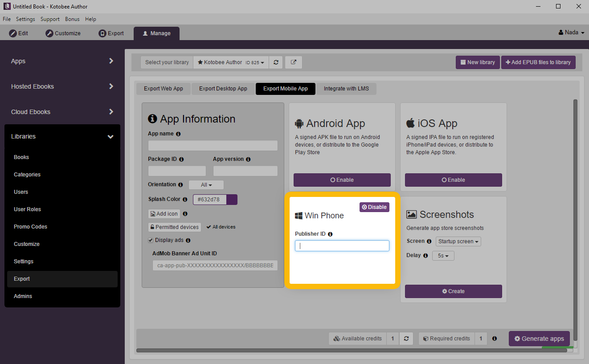Click the Publisher ID input field
589x364 pixels.
click(342, 246)
